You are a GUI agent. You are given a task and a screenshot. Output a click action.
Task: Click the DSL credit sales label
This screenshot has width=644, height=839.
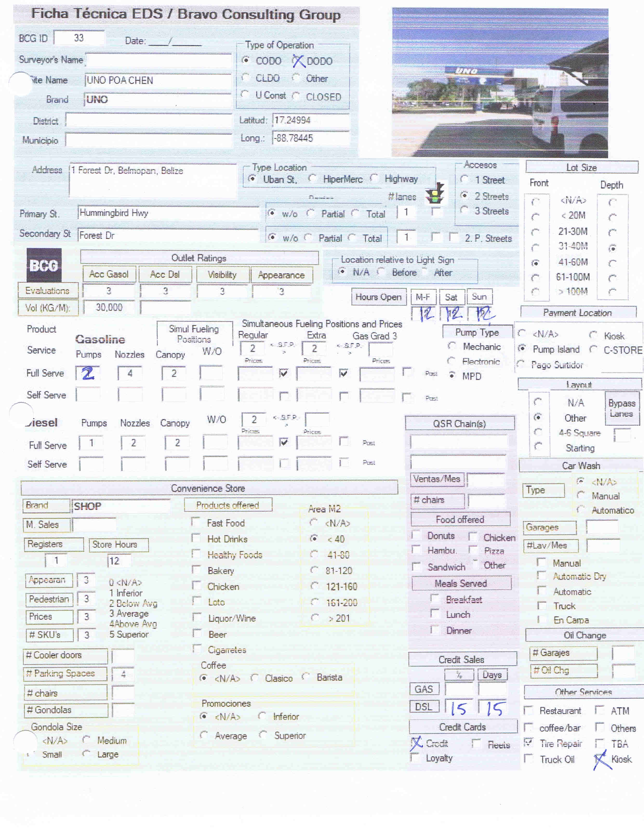click(x=424, y=706)
